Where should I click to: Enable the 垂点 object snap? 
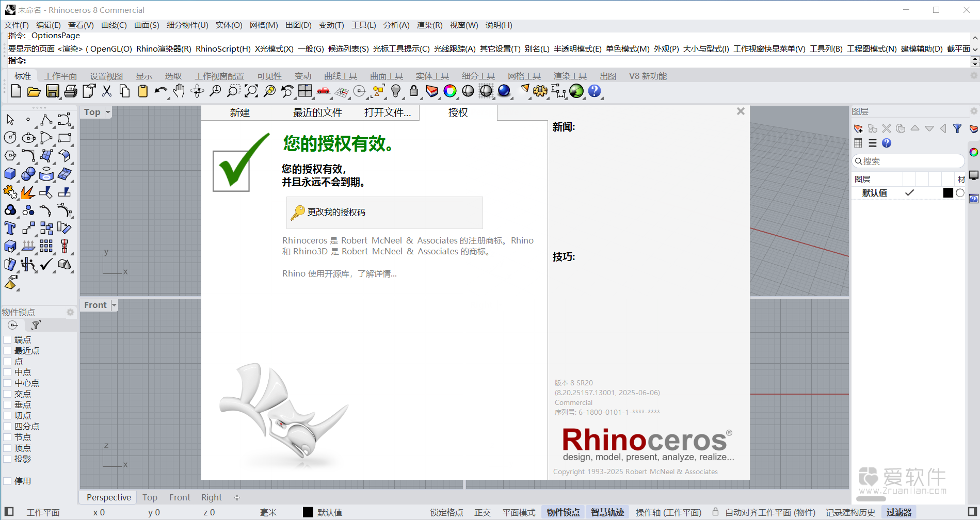click(x=7, y=404)
